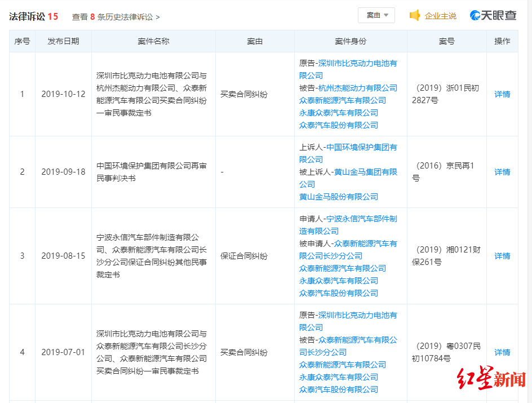Image resolution: width=532 pixels, height=403 pixels.
Task: Open 详情 for case 湘0121财保261号
Action: tap(502, 256)
